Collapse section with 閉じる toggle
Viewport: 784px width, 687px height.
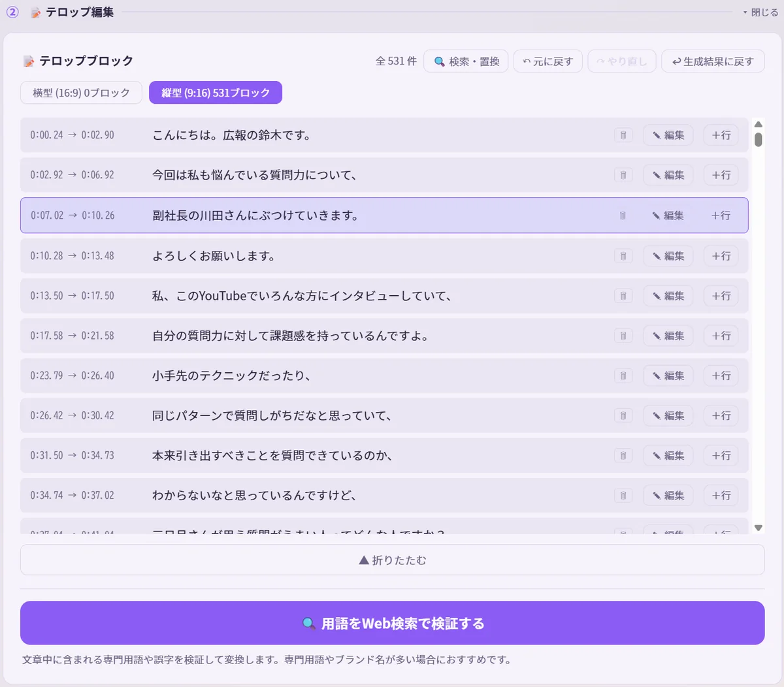tap(760, 12)
